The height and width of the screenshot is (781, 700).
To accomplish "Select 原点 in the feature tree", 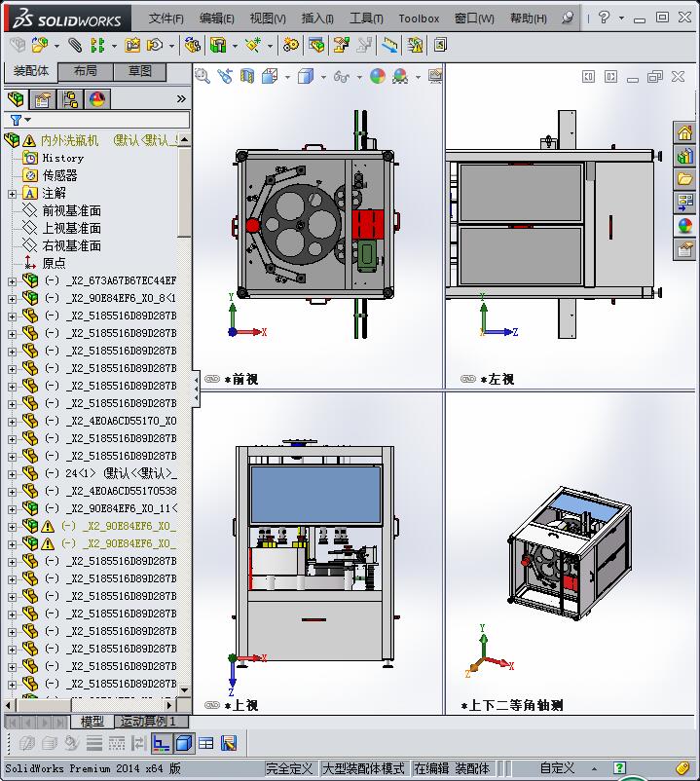I will click(54, 263).
